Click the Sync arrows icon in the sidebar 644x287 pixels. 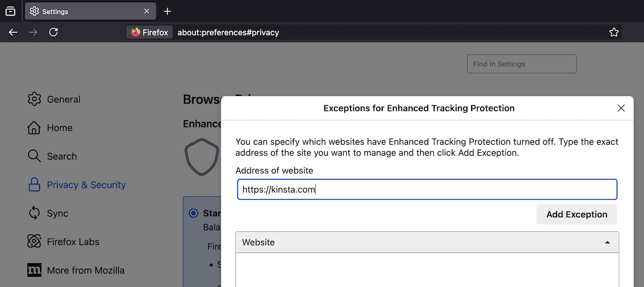[x=34, y=213]
